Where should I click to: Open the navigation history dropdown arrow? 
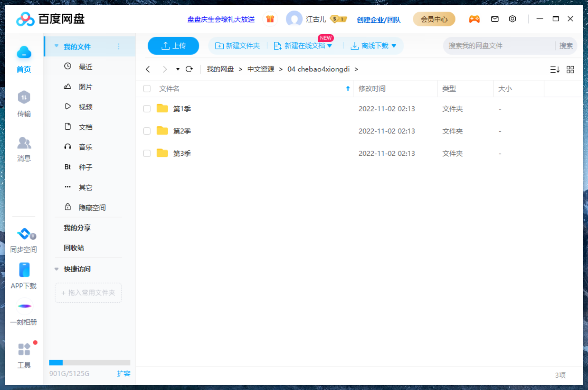tap(178, 69)
